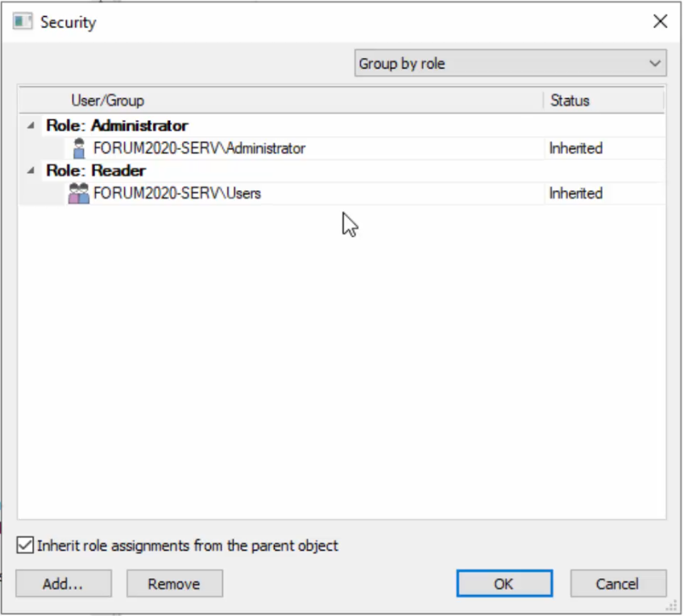Screen dimensions: 684x616
Task: Select the FORUM2020-SERV\Users entry
Action: (x=177, y=193)
